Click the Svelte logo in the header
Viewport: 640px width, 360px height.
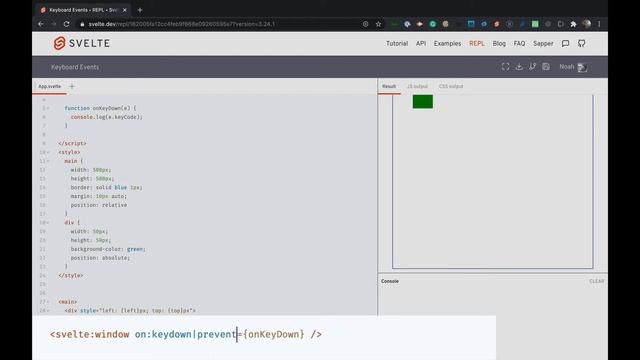click(x=82, y=43)
